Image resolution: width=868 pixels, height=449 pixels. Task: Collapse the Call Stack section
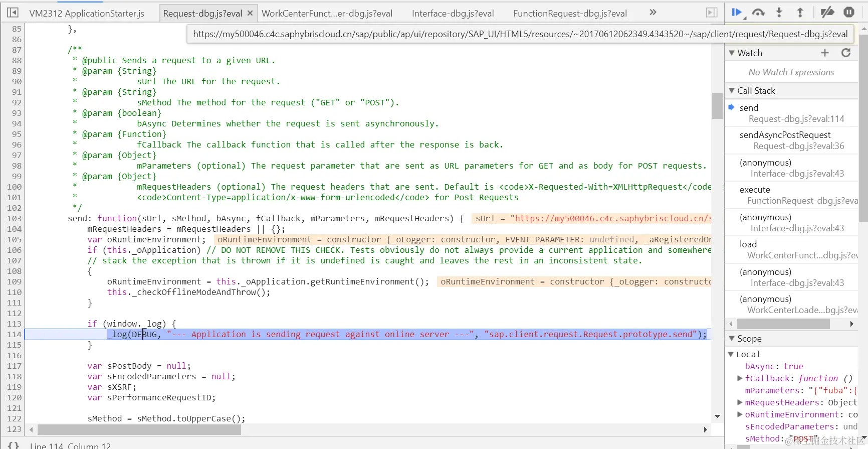(x=732, y=91)
